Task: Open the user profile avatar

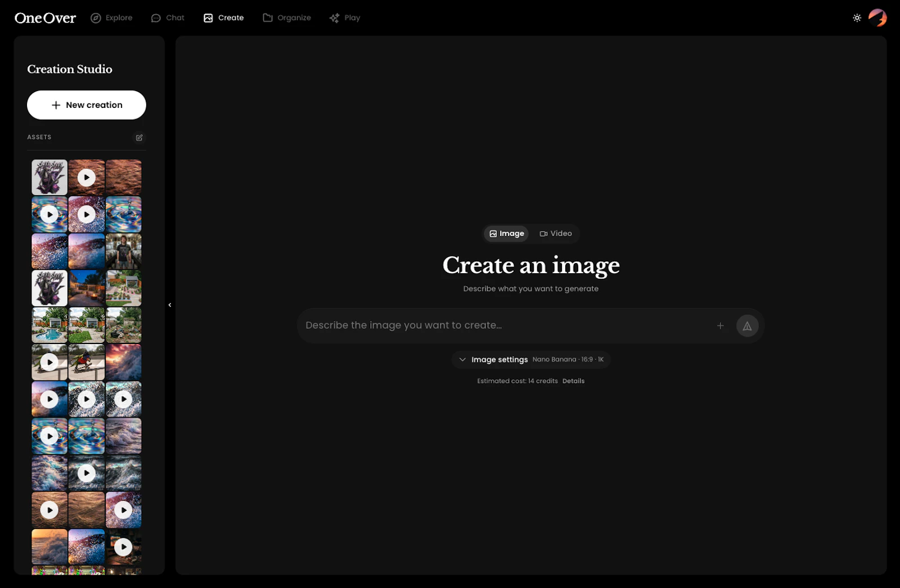Action: [877, 18]
